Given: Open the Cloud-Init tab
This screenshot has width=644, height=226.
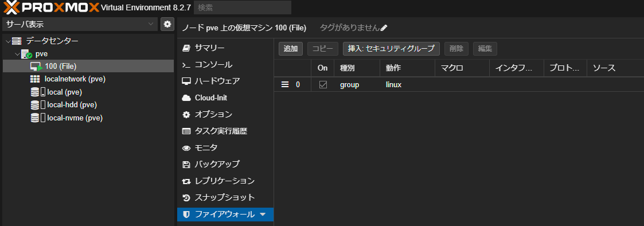Looking at the screenshot, I should click(x=225, y=98).
